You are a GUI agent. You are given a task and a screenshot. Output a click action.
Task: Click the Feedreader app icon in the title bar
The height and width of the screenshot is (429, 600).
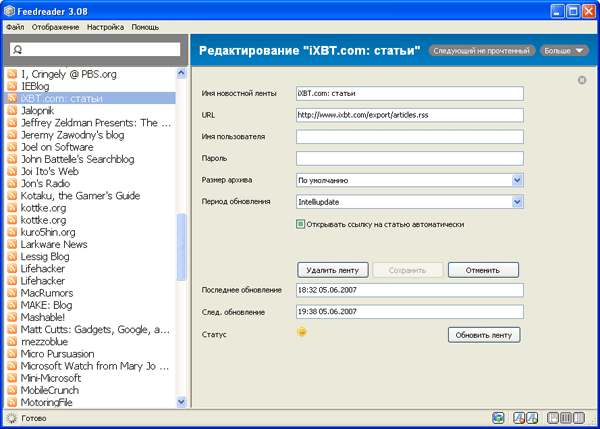(x=9, y=11)
